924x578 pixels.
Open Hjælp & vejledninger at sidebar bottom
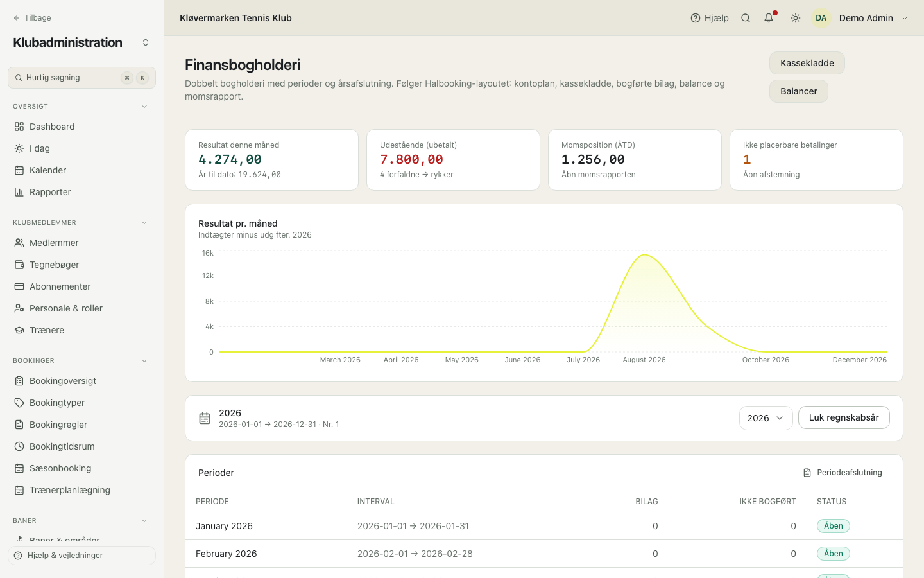tap(81, 556)
